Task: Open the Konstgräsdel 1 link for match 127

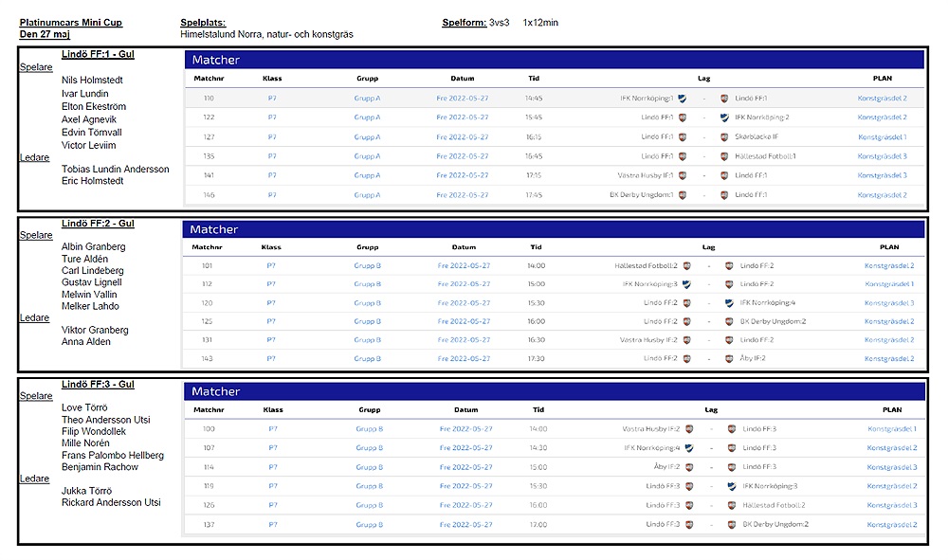Action: click(x=882, y=137)
